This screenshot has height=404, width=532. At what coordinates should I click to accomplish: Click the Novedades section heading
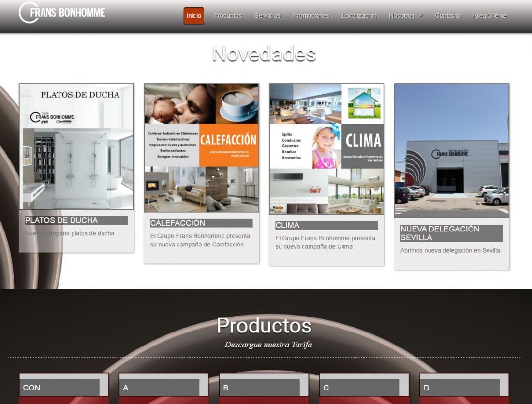(264, 54)
